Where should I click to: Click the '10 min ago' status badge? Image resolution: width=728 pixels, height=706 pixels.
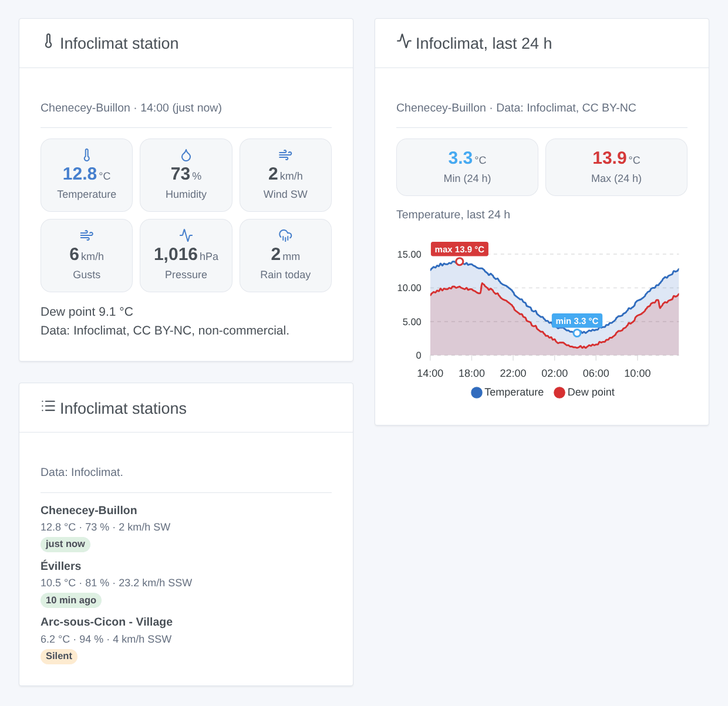71,600
